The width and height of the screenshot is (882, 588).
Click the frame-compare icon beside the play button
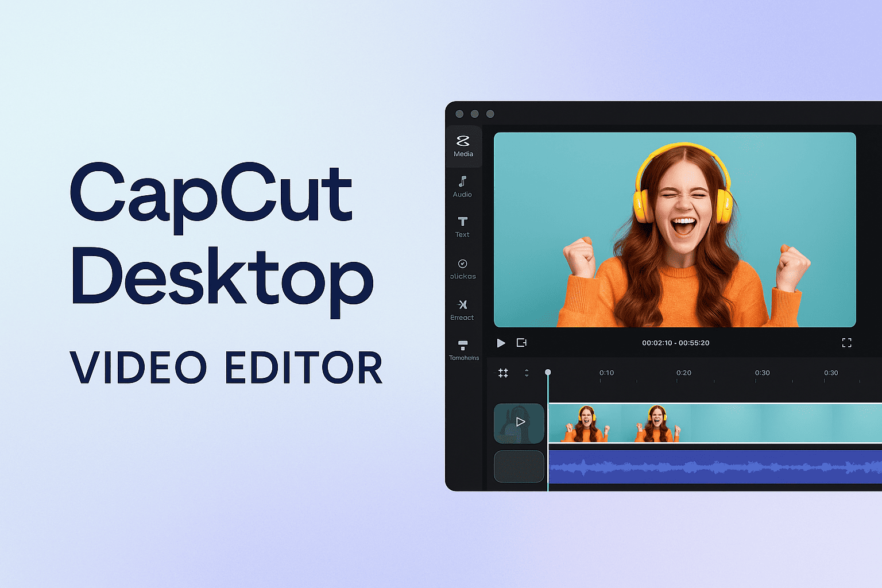click(x=521, y=342)
